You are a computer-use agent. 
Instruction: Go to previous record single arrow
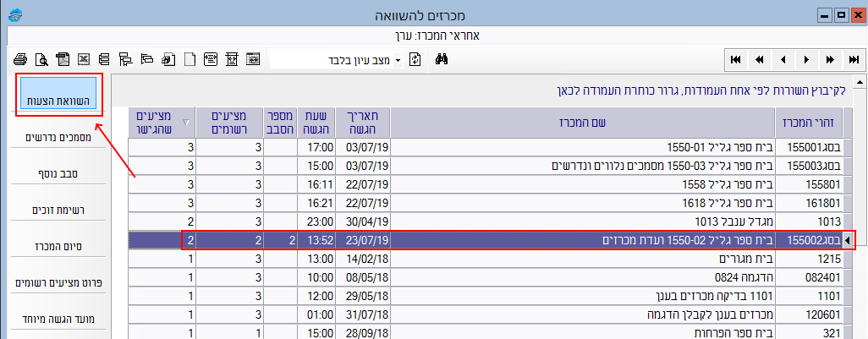783,59
